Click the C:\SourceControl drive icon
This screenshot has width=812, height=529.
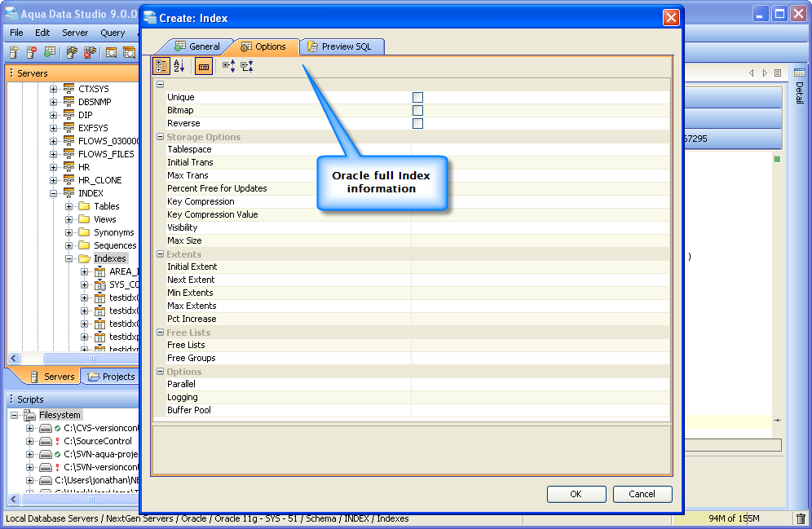click(x=46, y=441)
